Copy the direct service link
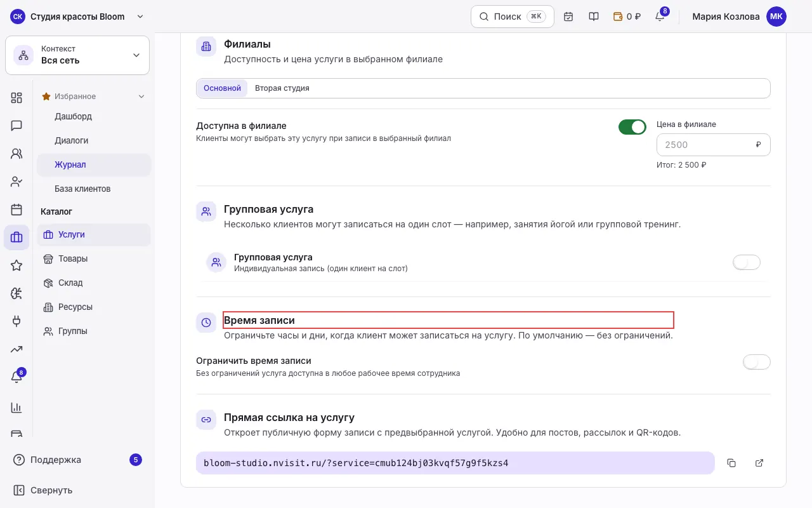 [731, 463]
